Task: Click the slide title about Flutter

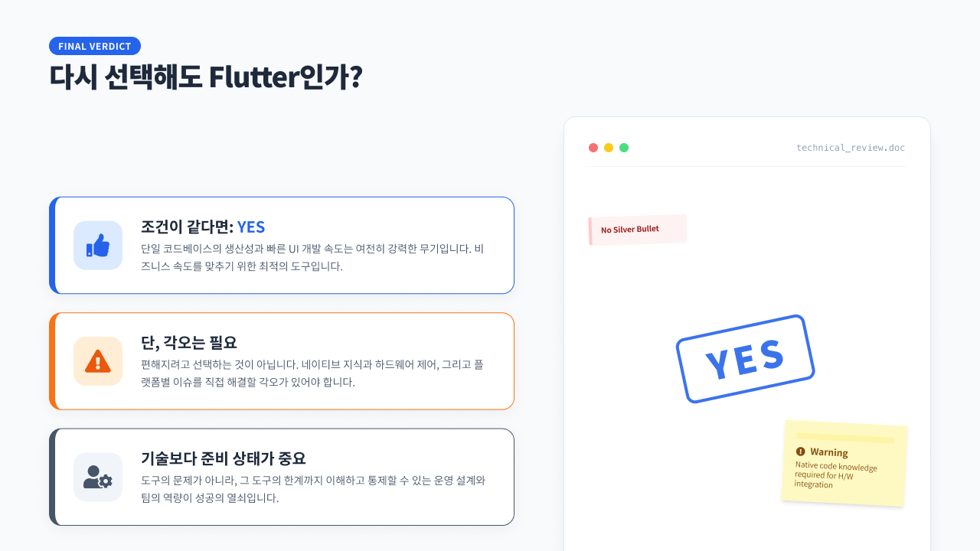Action: [205, 78]
